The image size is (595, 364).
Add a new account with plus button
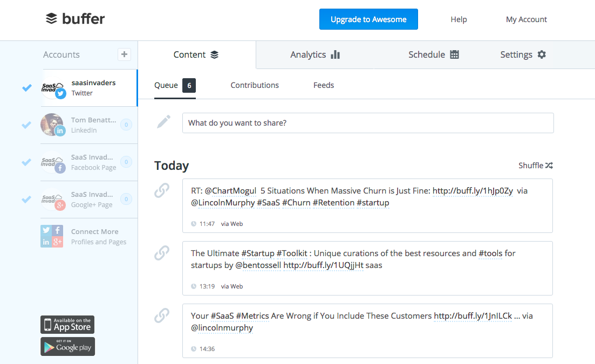click(x=124, y=54)
